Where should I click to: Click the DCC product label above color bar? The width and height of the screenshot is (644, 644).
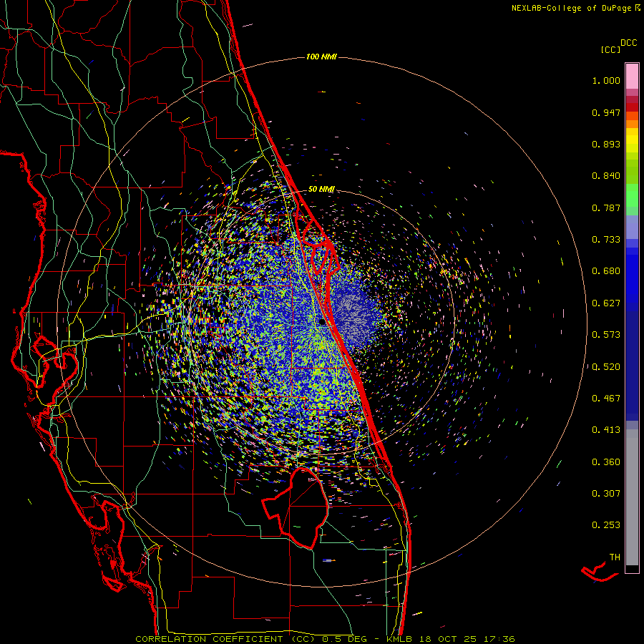(629, 43)
